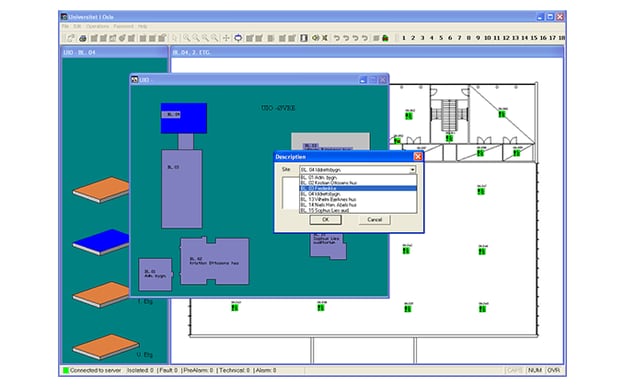
Task: Choose BL. 14 Niels Hen. Abels hus option
Action: (328, 205)
